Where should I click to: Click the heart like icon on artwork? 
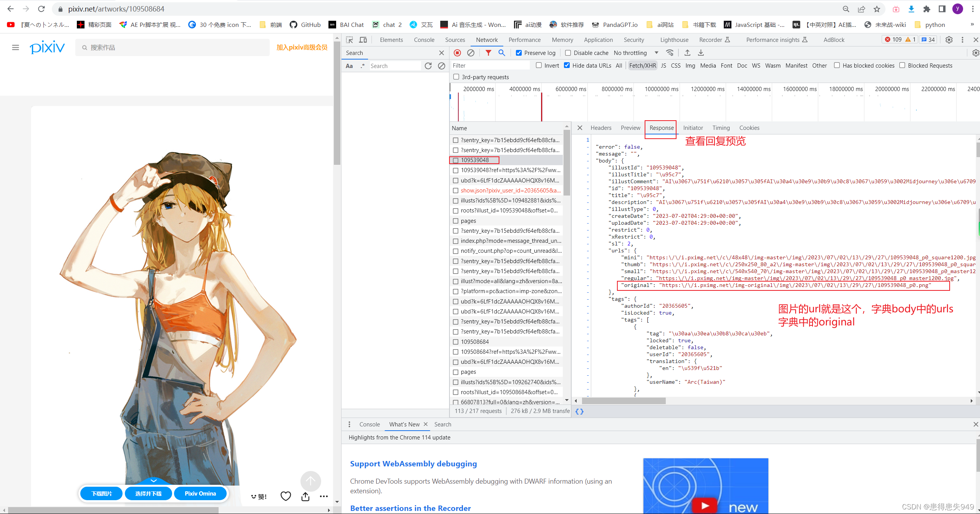pos(285,496)
